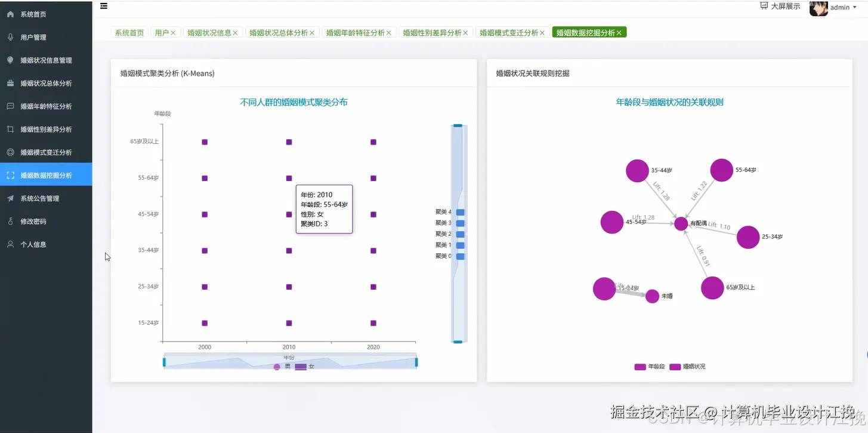Click the top handle of vertical zoom slider
The width and height of the screenshot is (868, 433).
(458, 125)
